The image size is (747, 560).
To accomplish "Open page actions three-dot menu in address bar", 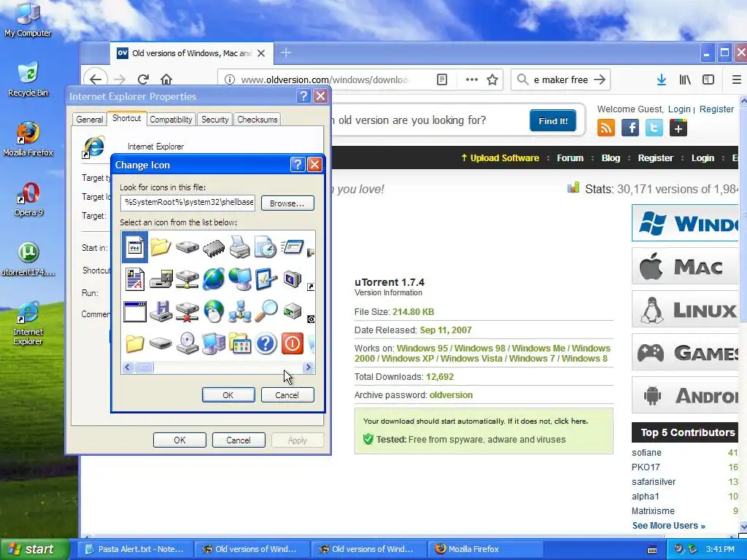I will (472, 79).
